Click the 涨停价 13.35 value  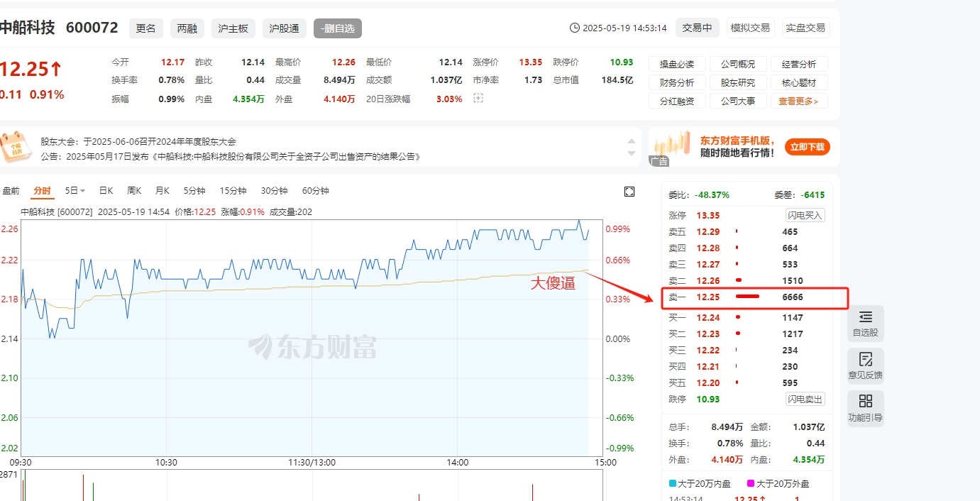pos(530,62)
